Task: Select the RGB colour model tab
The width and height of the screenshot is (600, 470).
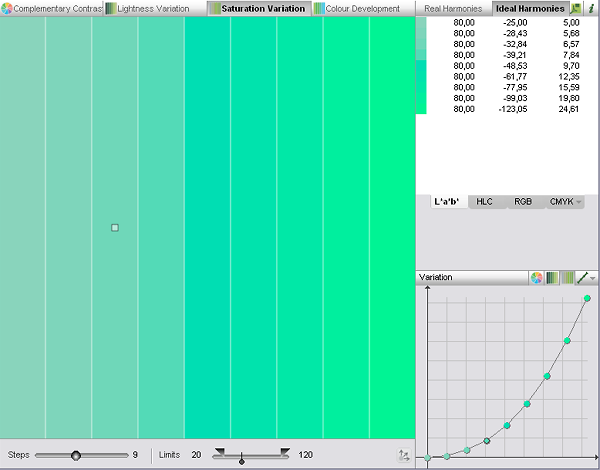Action: point(522,202)
